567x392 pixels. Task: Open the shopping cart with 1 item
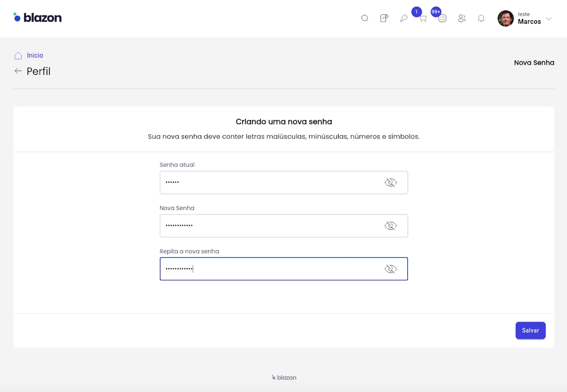click(x=423, y=18)
